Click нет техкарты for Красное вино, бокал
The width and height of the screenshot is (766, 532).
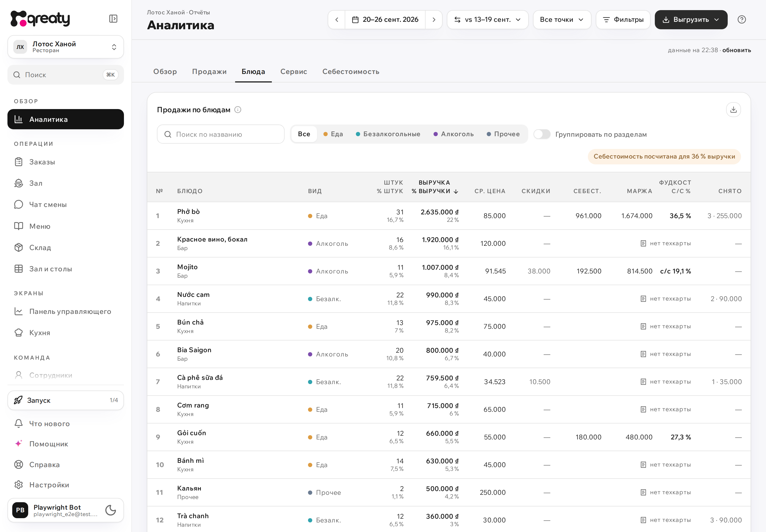point(666,244)
